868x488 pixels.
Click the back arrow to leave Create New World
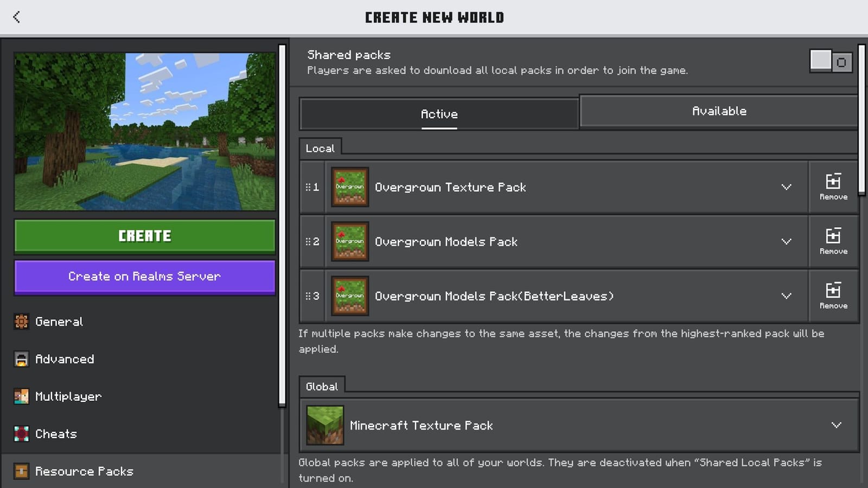pos(16,17)
